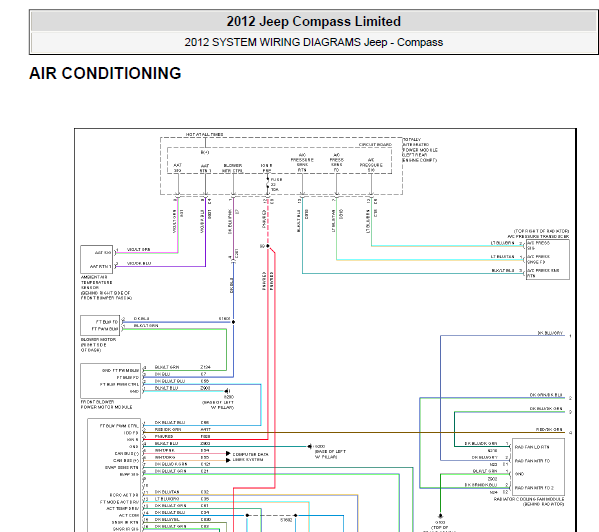The image size is (599, 532).
Task: Click the G103 ground symbol at bottom
Action: point(440,516)
